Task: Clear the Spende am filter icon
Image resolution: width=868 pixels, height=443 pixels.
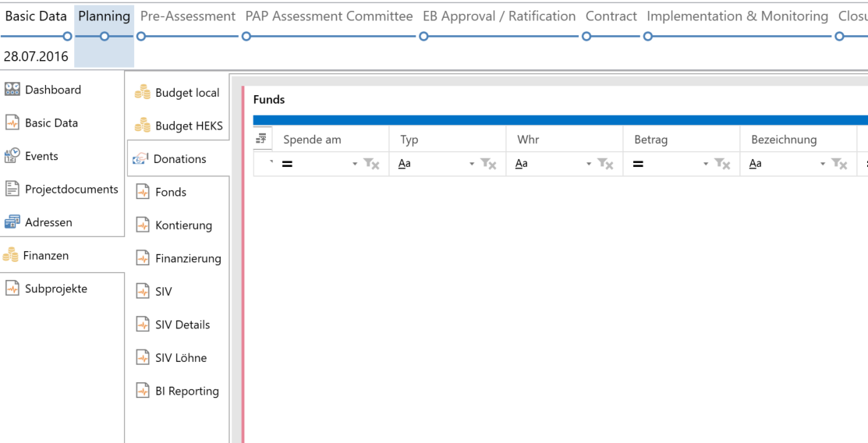Action: point(372,165)
